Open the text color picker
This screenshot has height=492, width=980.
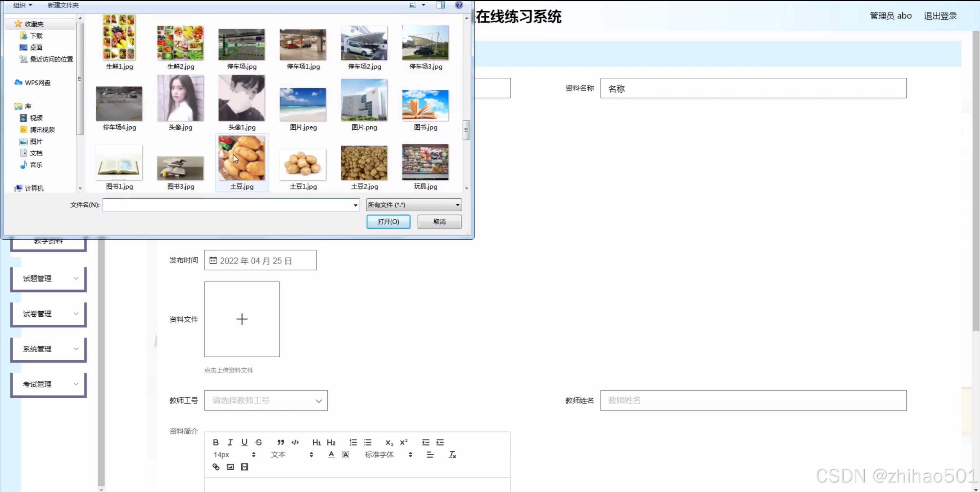[x=331, y=454]
